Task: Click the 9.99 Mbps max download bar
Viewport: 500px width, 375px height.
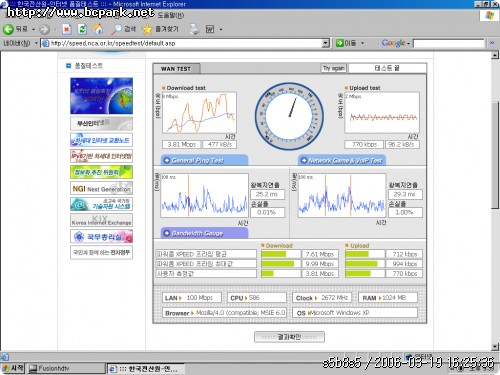Action: point(281,264)
